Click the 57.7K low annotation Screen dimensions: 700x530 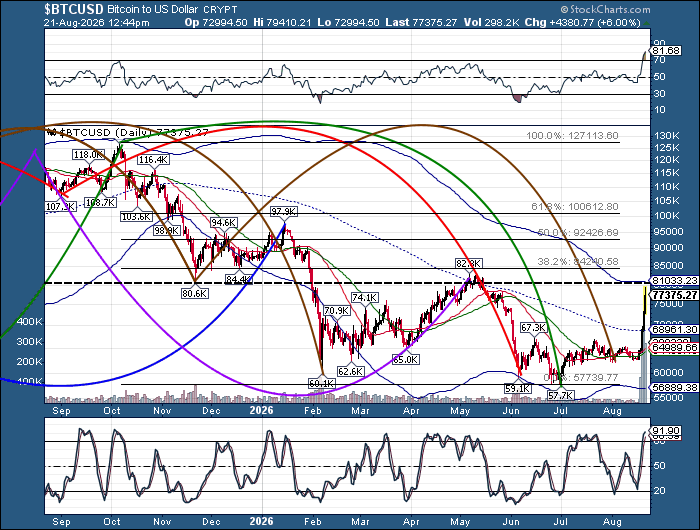561,395
